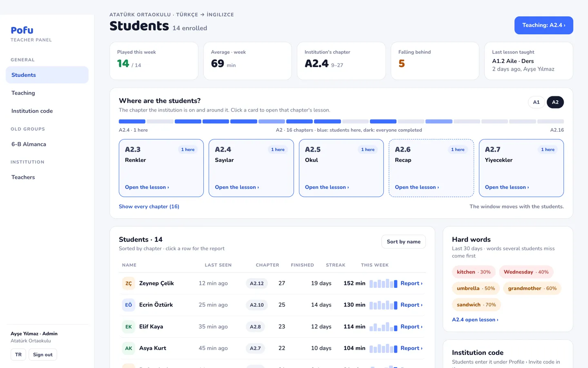Viewport: 588px width, 368px height.
Task: Click the AK avatar for Asya Kurt
Action: point(129,348)
